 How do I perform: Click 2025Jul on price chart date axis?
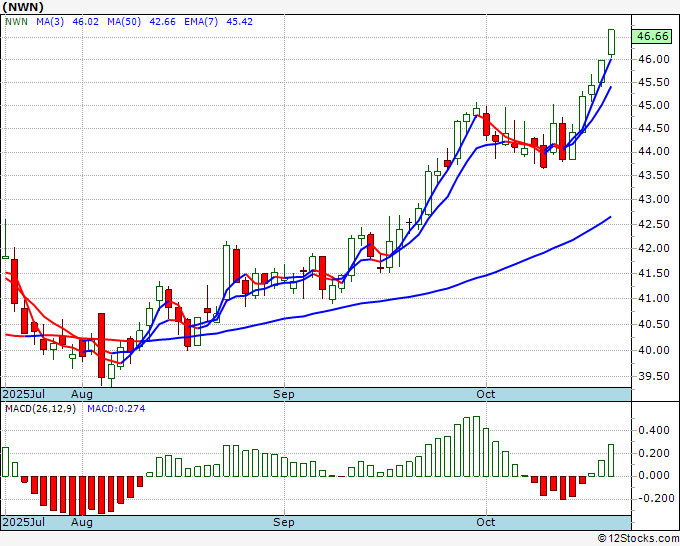click(24, 394)
